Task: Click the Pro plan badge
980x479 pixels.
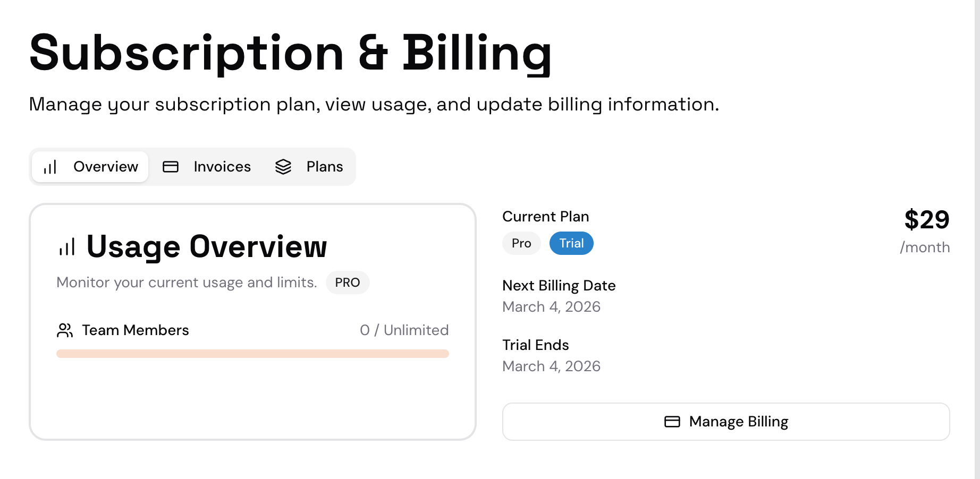Action: click(521, 243)
